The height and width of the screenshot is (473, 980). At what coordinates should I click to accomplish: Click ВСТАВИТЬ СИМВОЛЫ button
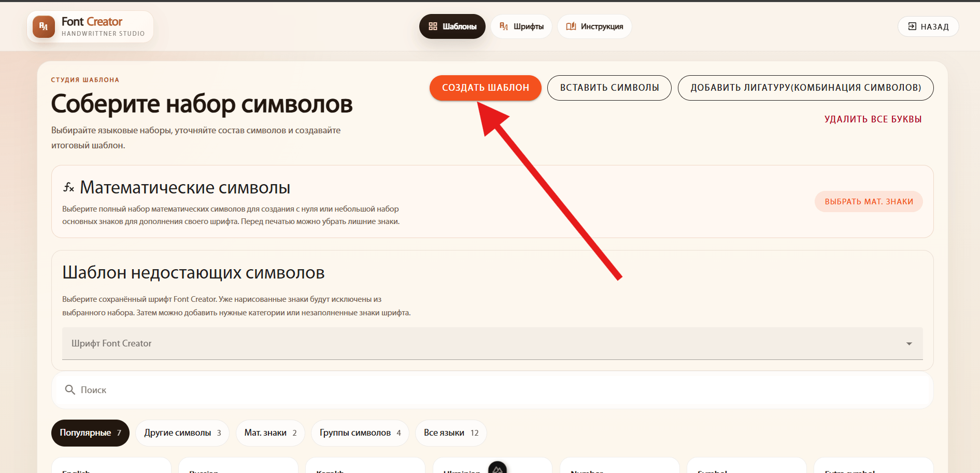(x=609, y=88)
